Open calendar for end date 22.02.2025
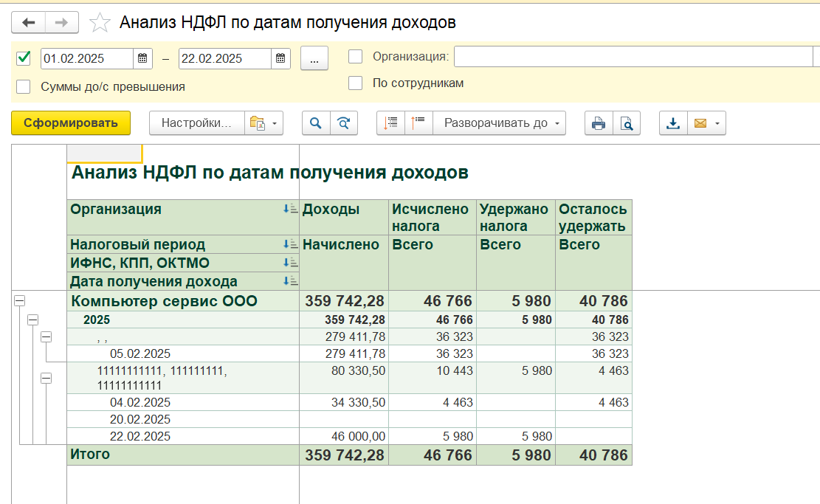This screenshot has width=820, height=504. pos(280,58)
